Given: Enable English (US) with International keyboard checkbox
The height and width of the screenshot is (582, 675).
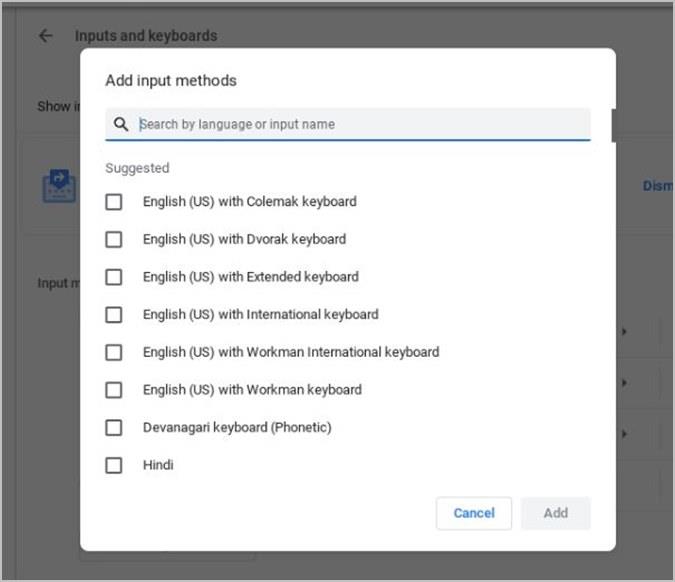Looking at the screenshot, I should (x=114, y=315).
